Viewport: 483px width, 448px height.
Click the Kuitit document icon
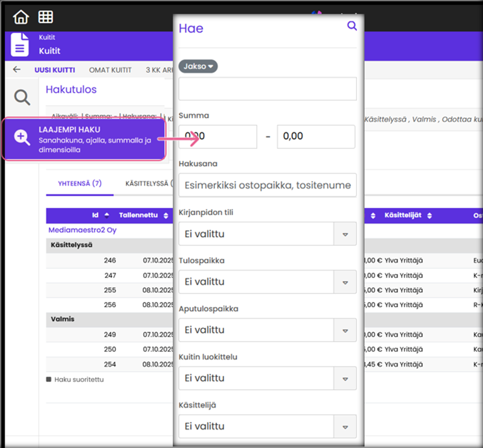(20, 45)
